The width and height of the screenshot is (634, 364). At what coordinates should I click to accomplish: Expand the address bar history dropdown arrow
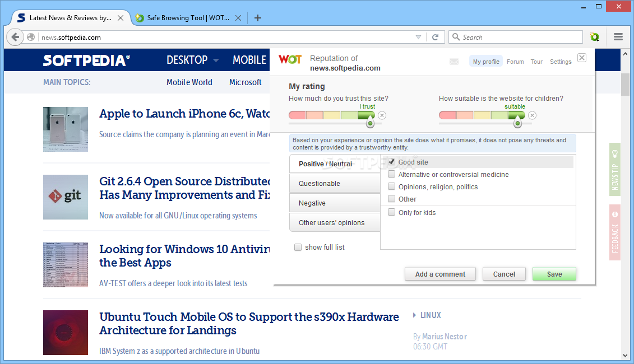(x=418, y=37)
